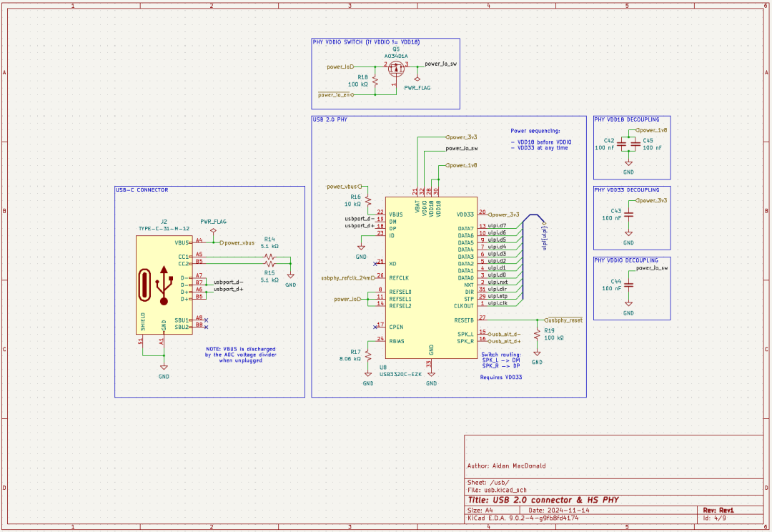Click the 'Sheet: /usb/' title block entry

[x=488, y=483]
